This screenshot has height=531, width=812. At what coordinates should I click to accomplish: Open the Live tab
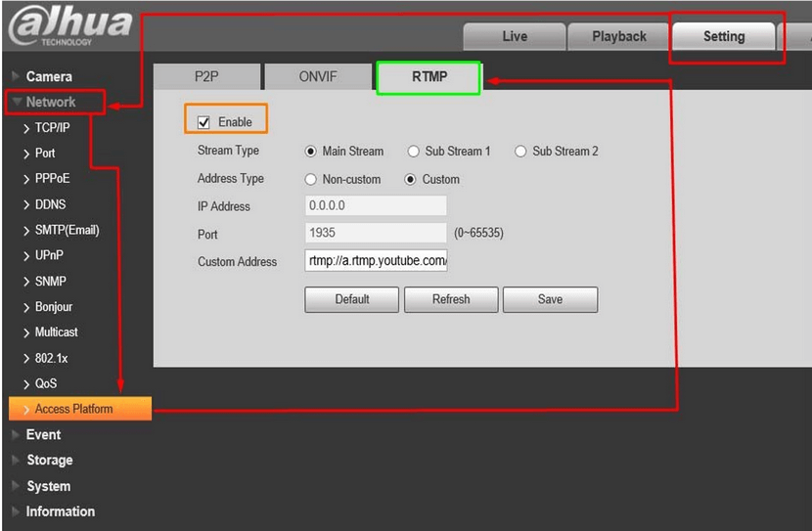point(515,36)
